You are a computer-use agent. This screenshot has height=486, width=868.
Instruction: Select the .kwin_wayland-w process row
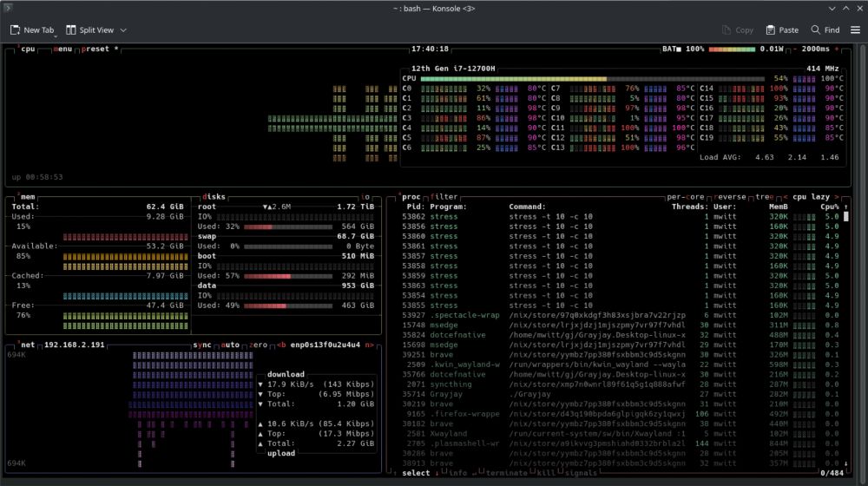point(621,364)
